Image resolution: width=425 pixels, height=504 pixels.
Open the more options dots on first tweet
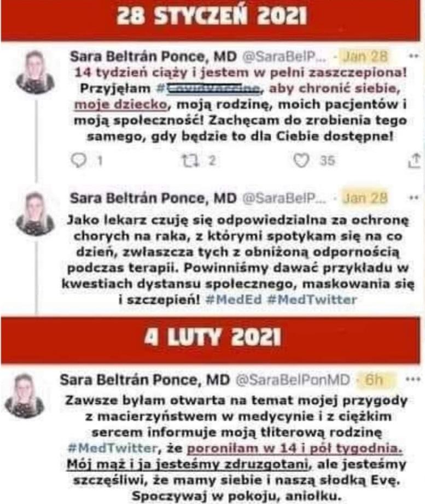(414, 56)
